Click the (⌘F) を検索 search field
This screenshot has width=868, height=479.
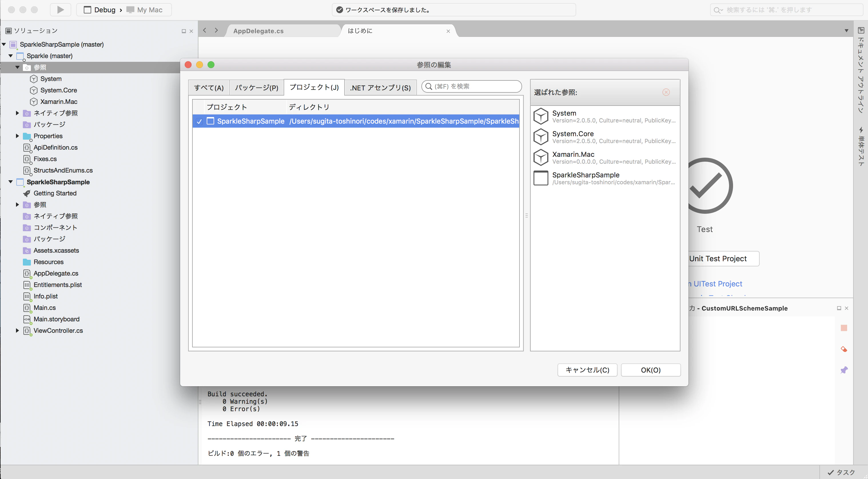(471, 86)
